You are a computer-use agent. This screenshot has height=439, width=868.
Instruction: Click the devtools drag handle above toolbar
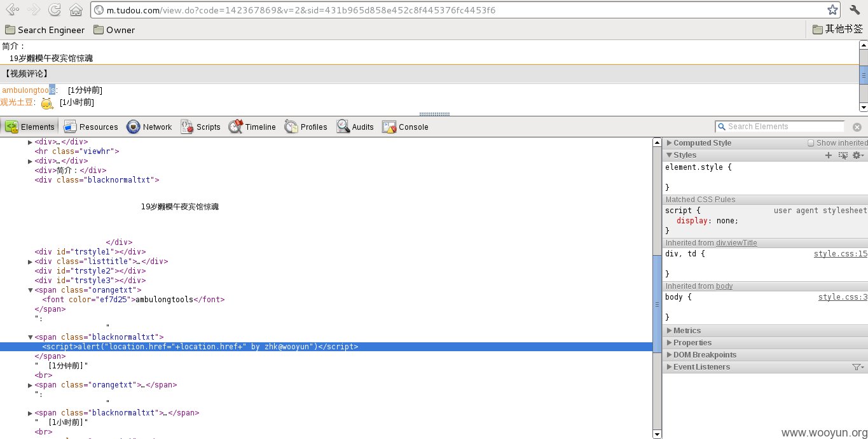click(x=434, y=115)
